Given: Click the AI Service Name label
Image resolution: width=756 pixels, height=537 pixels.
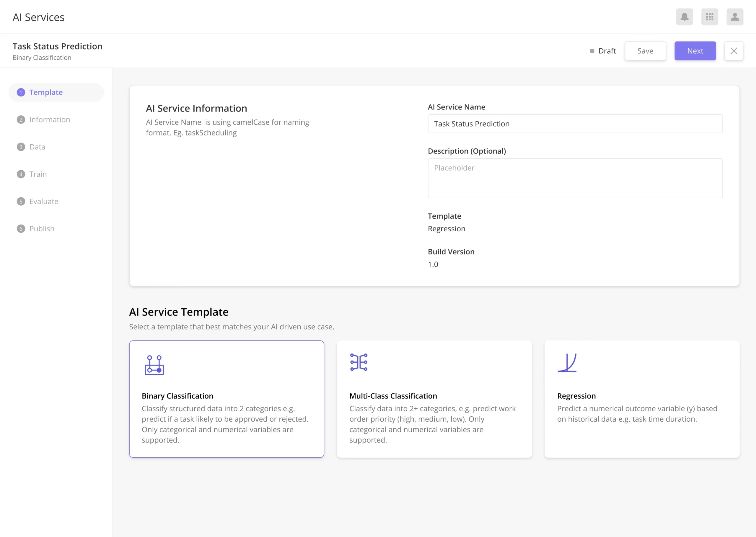Looking at the screenshot, I should (x=456, y=107).
